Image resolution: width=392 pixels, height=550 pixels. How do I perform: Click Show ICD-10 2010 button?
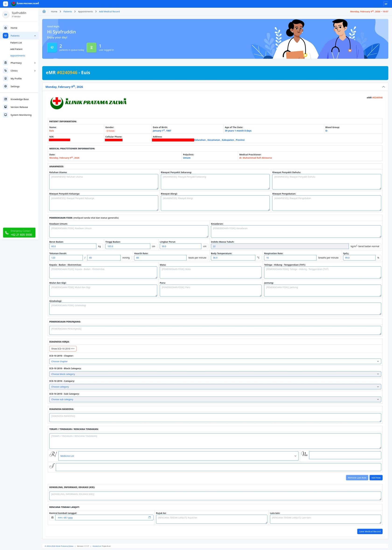coord(63,349)
